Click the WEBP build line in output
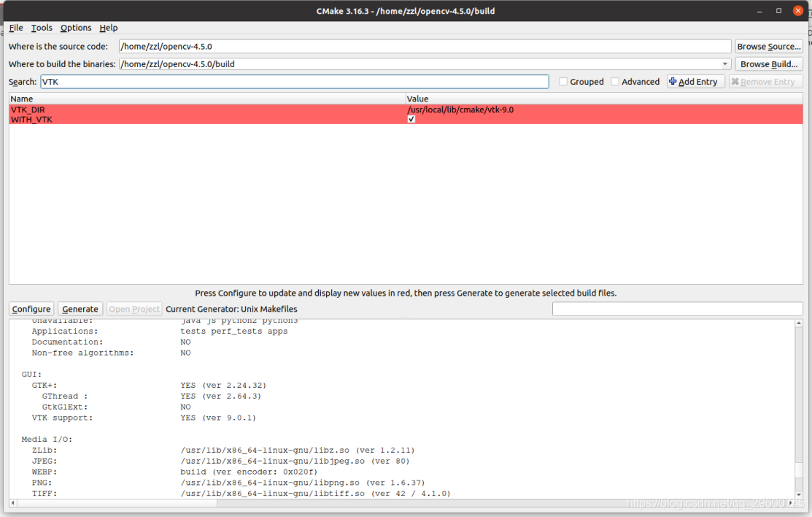The height and width of the screenshot is (517, 812). pyautogui.click(x=174, y=472)
